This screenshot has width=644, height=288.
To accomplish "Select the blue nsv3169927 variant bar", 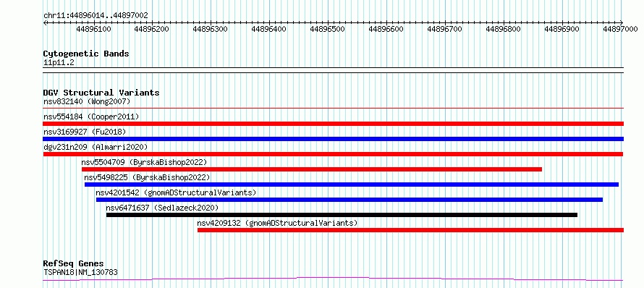I will point(333,139).
